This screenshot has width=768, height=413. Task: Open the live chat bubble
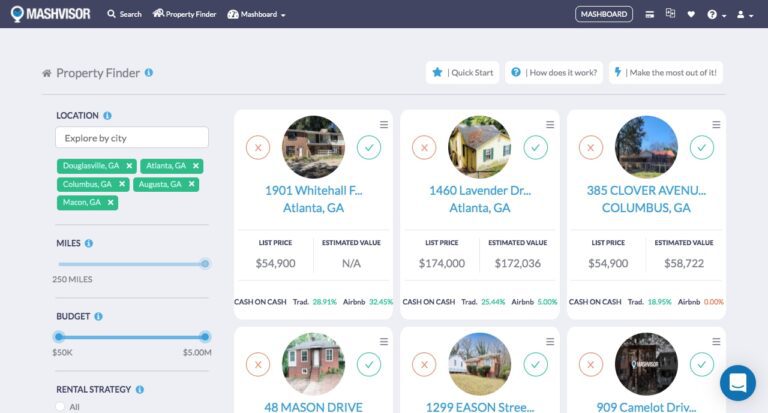tap(738, 383)
